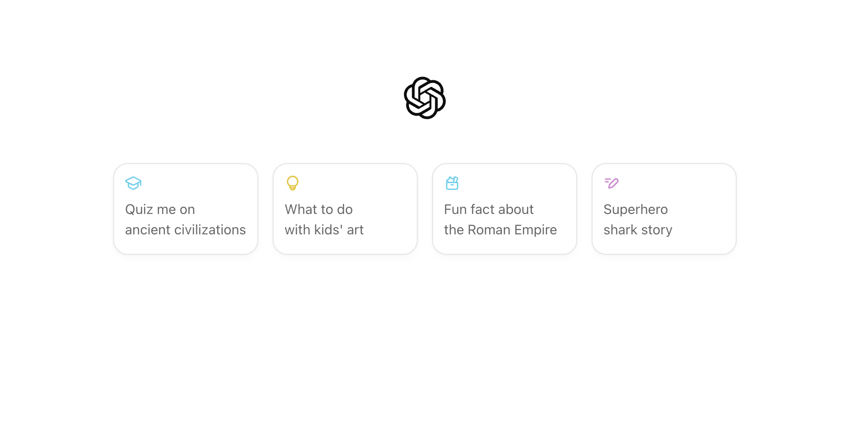Click the icon inside the Roman Empire card

pos(452,183)
